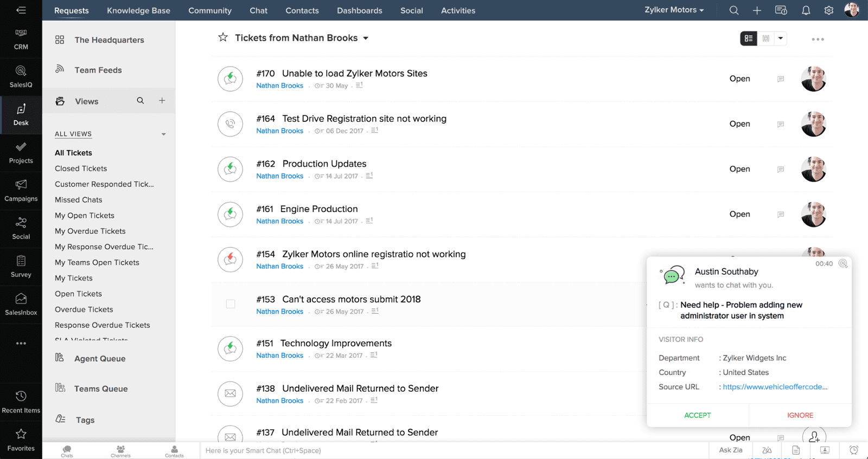Switch to the list view layout icon
This screenshot has width=868, height=459.
(749, 38)
